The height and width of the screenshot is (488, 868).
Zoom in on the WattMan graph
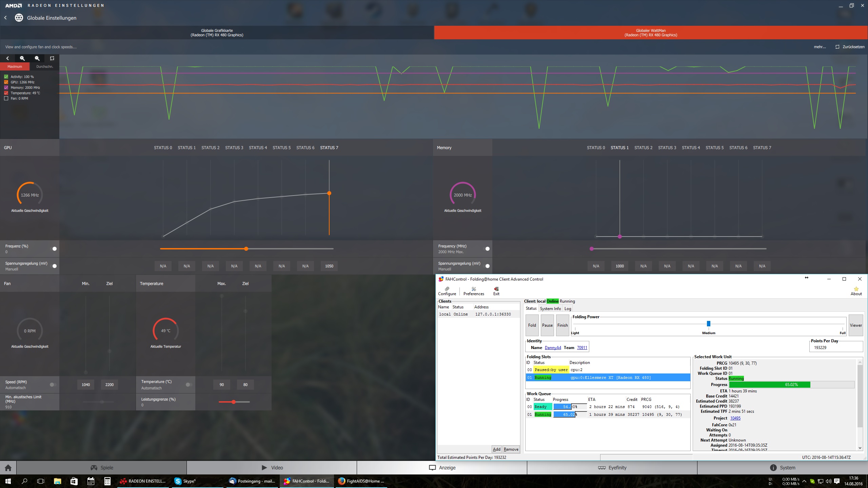[x=22, y=58]
